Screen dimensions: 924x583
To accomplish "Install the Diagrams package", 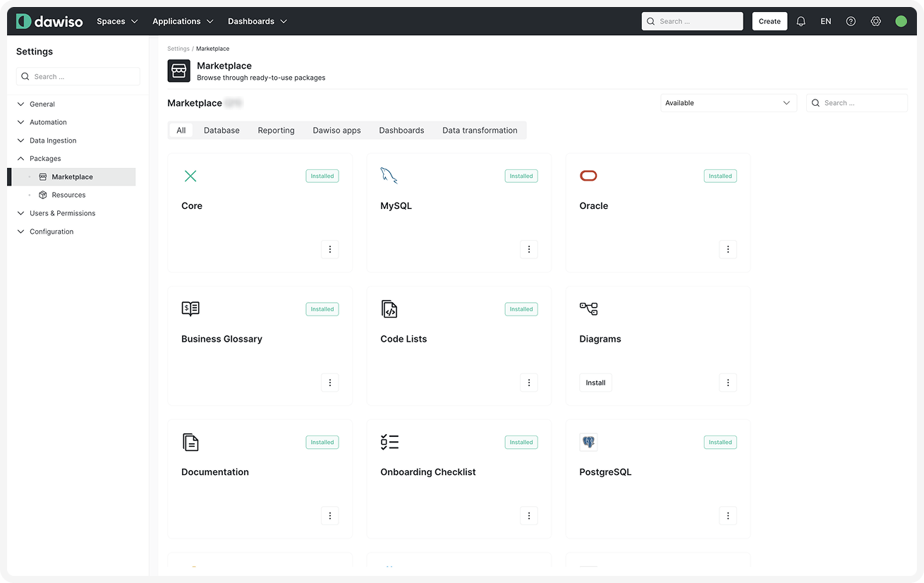I will click(595, 383).
